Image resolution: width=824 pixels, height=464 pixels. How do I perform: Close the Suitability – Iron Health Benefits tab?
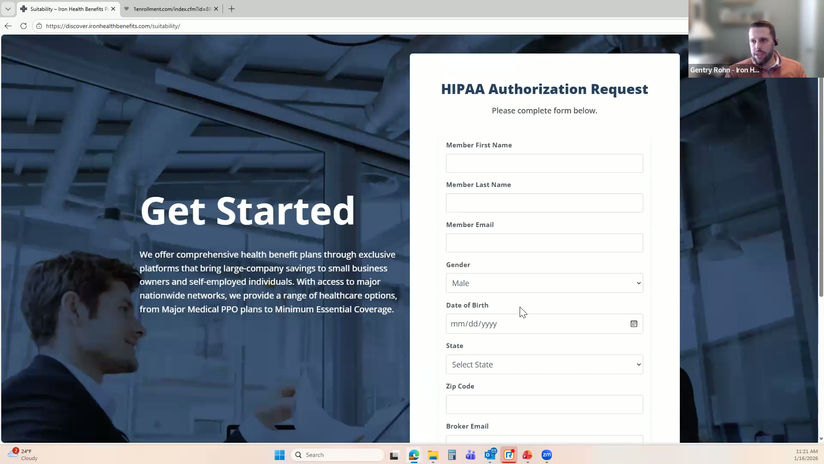tap(113, 9)
